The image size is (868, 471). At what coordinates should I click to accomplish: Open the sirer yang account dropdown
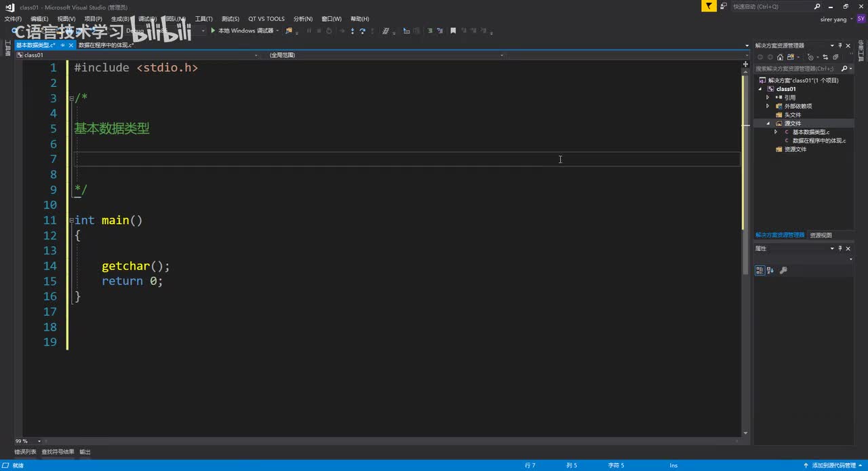click(852, 19)
